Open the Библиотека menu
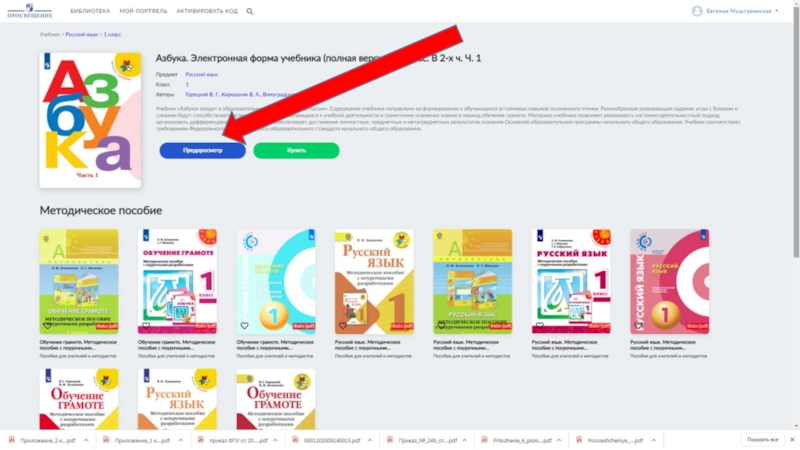 coord(90,11)
